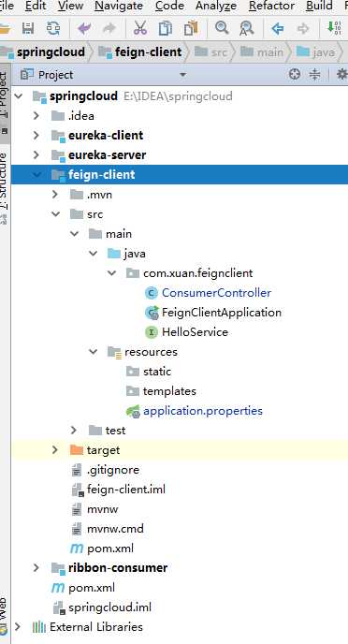The width and height of the screenshot is (348, 644).
Task: Expand the test folder
Action: (x=74, y=431)
